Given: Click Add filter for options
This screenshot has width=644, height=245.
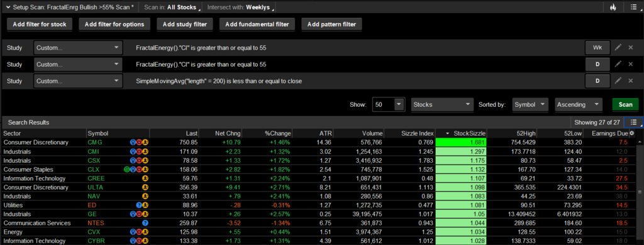Looking at the screenshot, I should (x=114, y=24).
